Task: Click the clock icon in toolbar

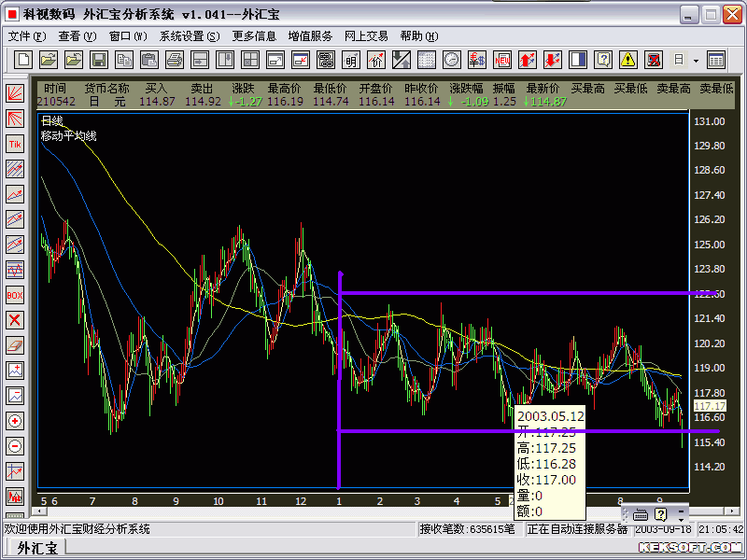Action: 452,60
